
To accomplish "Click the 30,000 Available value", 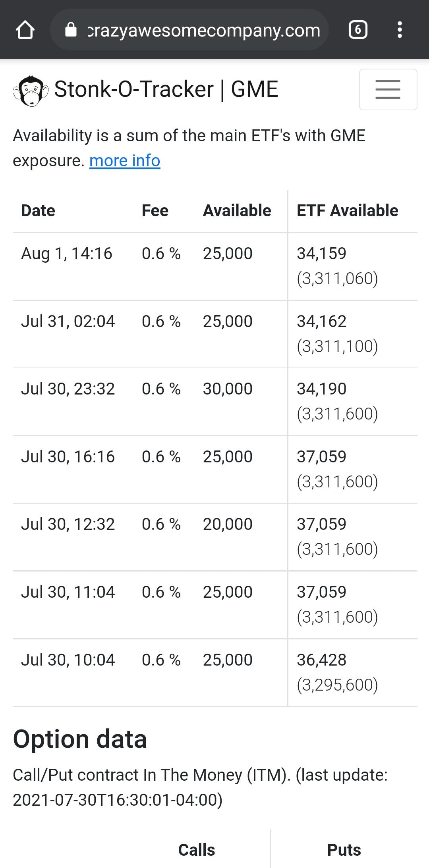I will point(228,389).
